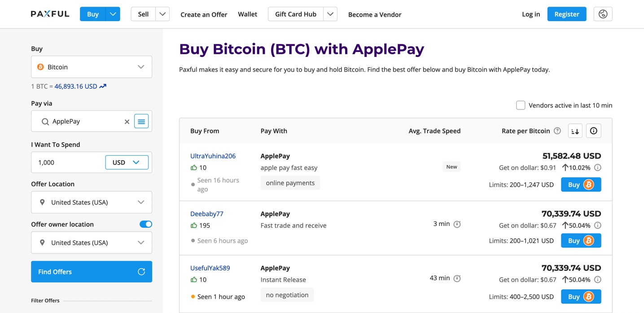Click up-arrow icon beside 10.02% markup
644x313 pixels.
click(565, 168)
